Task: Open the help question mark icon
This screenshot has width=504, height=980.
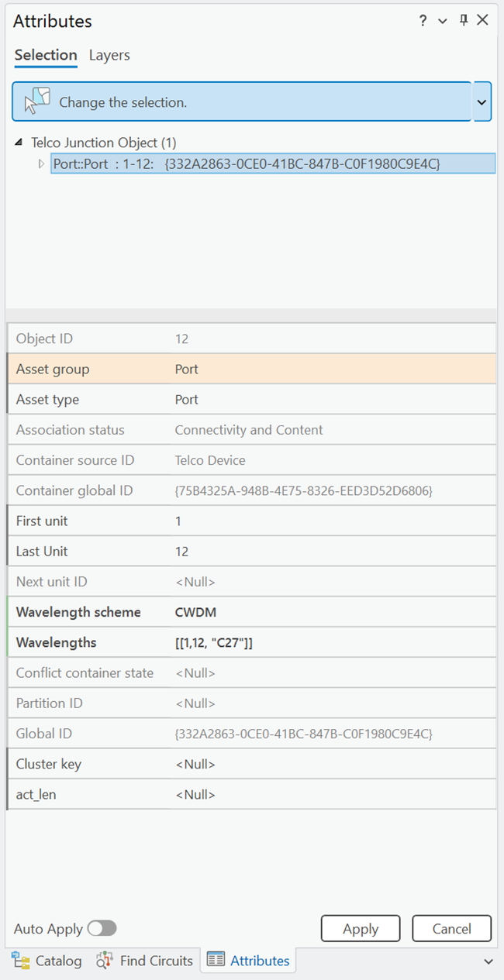Action: click(x=423, y=21)
